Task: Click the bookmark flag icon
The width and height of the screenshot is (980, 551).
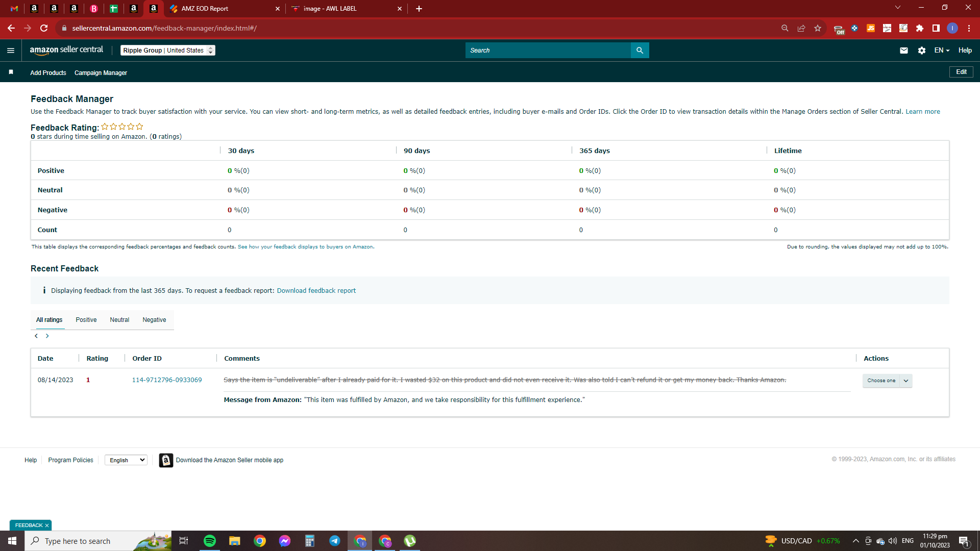Action: tap(11, 72)
